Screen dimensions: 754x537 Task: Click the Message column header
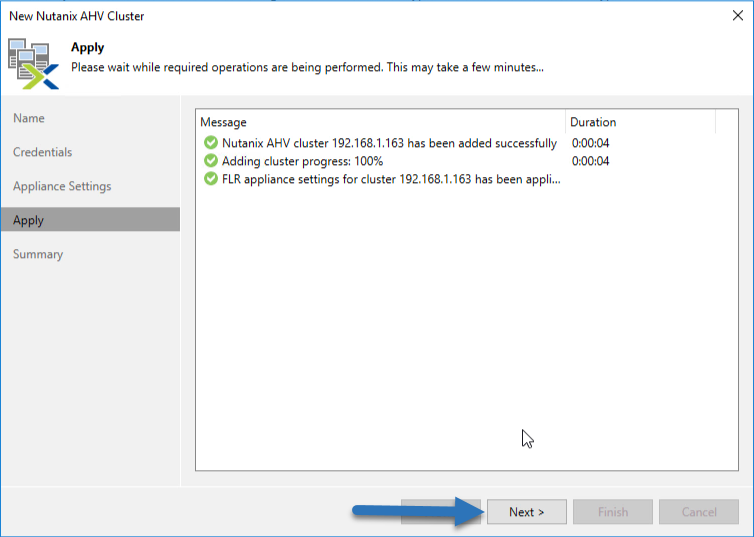pos(380,122)
